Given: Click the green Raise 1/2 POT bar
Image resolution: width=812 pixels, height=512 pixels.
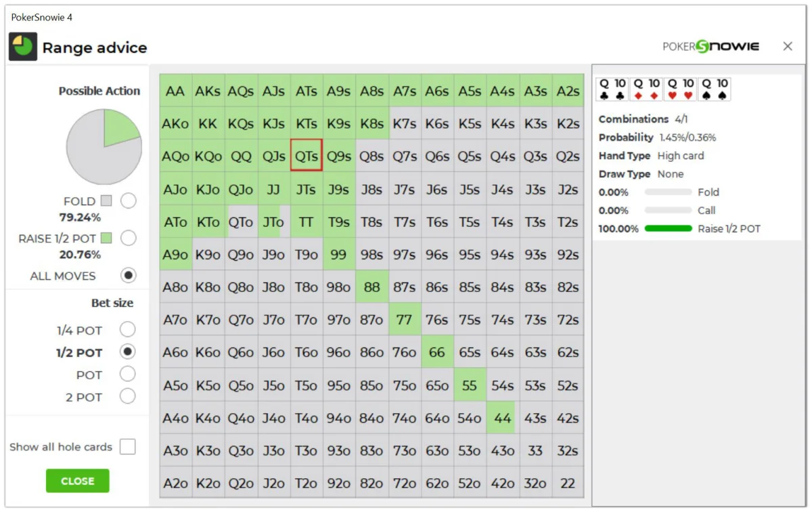Looking at the screenshot, I should coord(668,229).
